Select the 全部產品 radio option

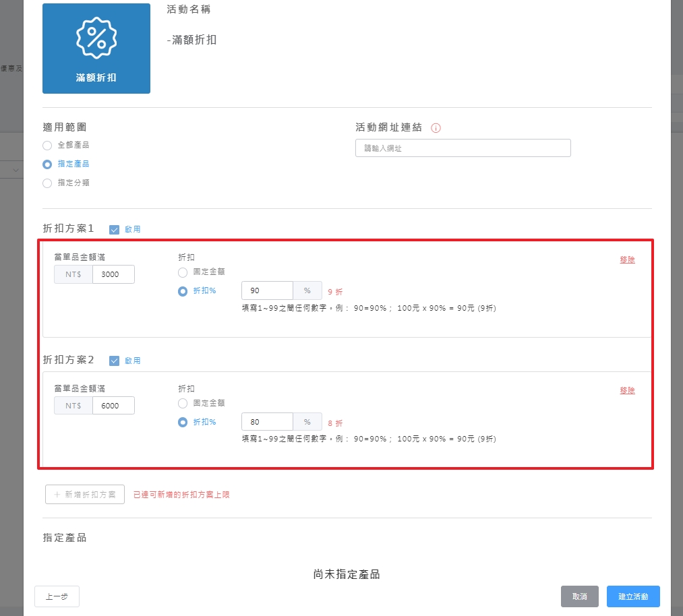(x=47, y=145)
